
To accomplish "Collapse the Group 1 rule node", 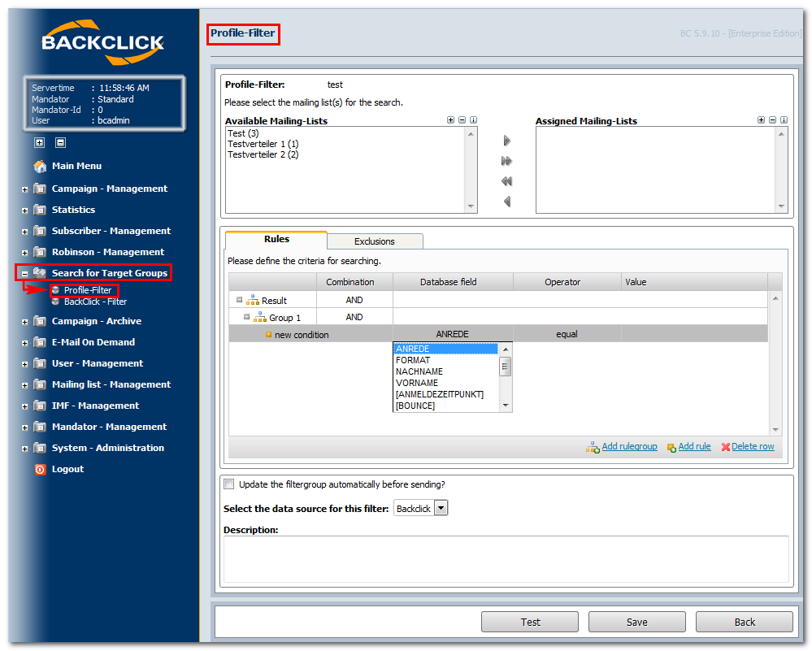I will point(246,317).
